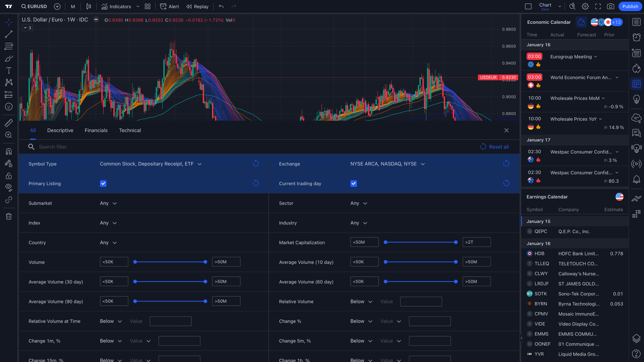Select the crosshair cursor tool
This screenshot has width=644, height=362.
tap(9, 21)
